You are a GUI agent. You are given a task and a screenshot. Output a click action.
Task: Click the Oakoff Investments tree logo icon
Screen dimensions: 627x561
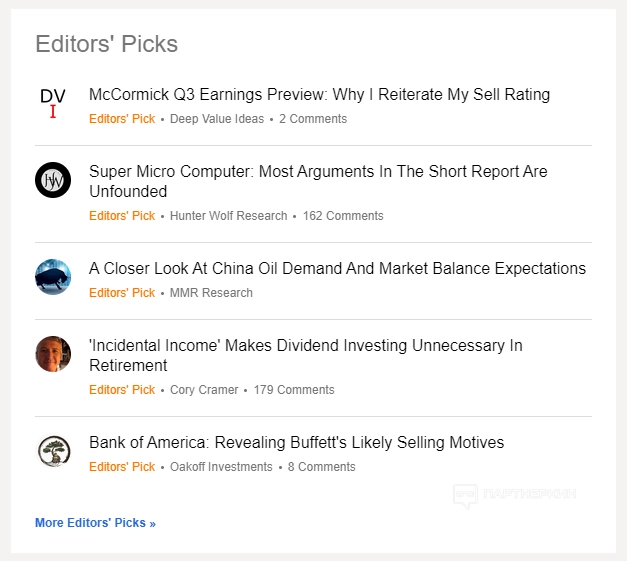coord(53,451)
